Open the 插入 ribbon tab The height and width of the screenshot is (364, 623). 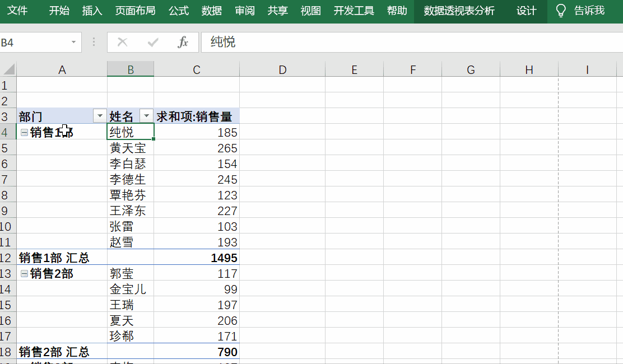92,11
